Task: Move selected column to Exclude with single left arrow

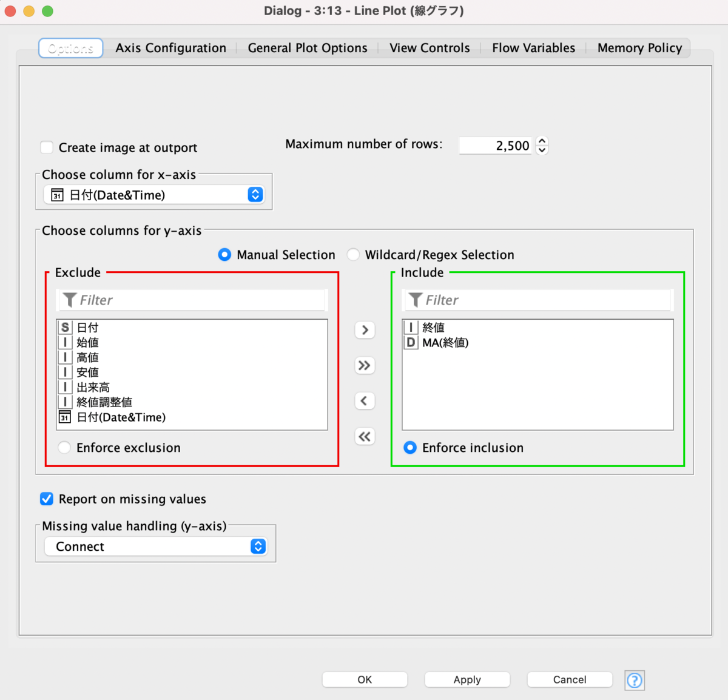Action: pos(365,401)
